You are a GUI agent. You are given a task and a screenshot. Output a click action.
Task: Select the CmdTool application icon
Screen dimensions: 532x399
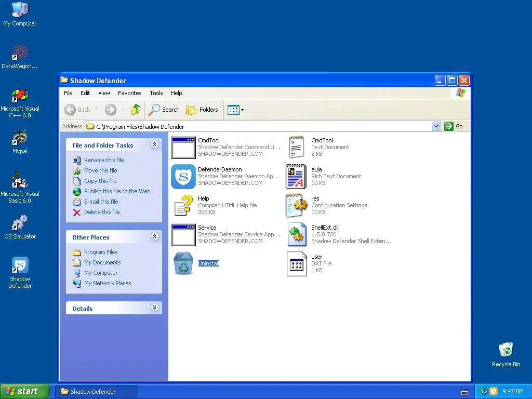click(x=183, y=148)
